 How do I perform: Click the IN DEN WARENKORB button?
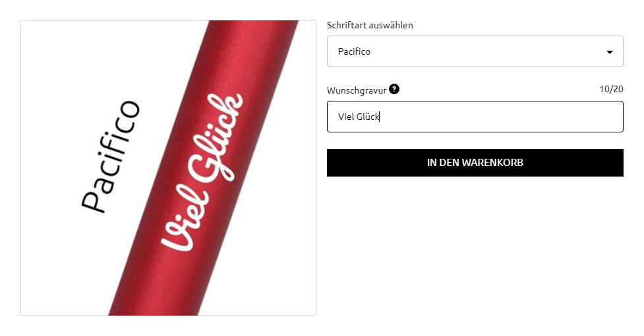coord(475,163)
